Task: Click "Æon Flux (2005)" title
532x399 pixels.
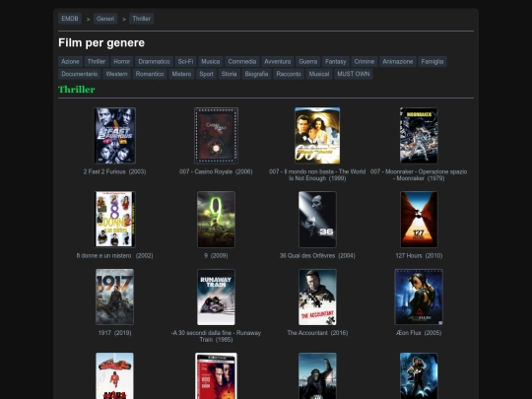Action: (x=419, y=333)
